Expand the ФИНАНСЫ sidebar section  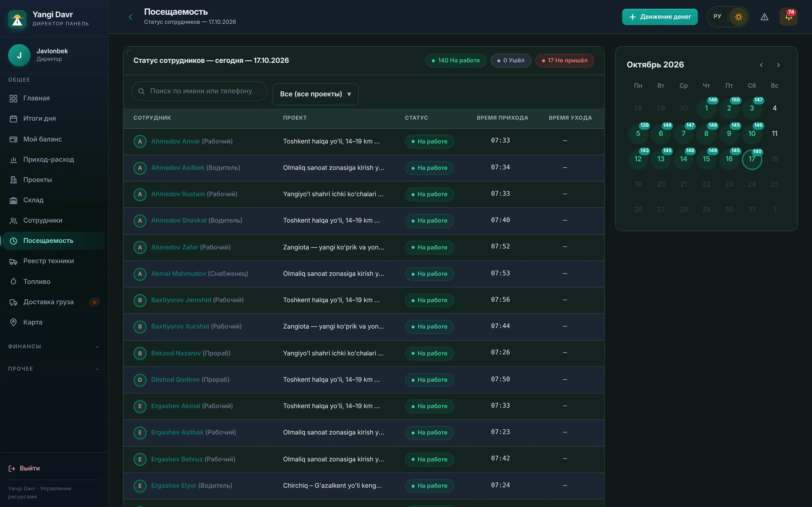[x=54, y=346]
